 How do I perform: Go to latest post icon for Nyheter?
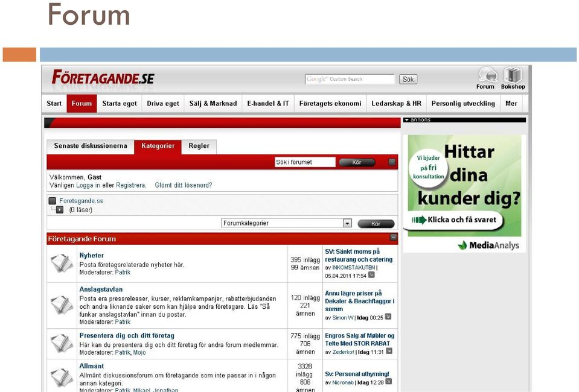pyautogui.click(x=371, y=275)
